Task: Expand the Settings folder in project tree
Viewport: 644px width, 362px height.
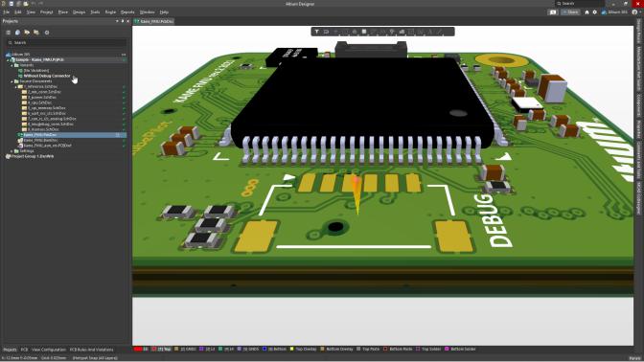Action: click(11, 151)
